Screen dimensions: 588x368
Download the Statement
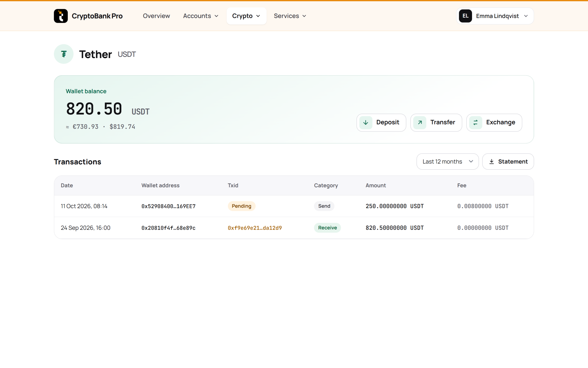pos(508,162)
